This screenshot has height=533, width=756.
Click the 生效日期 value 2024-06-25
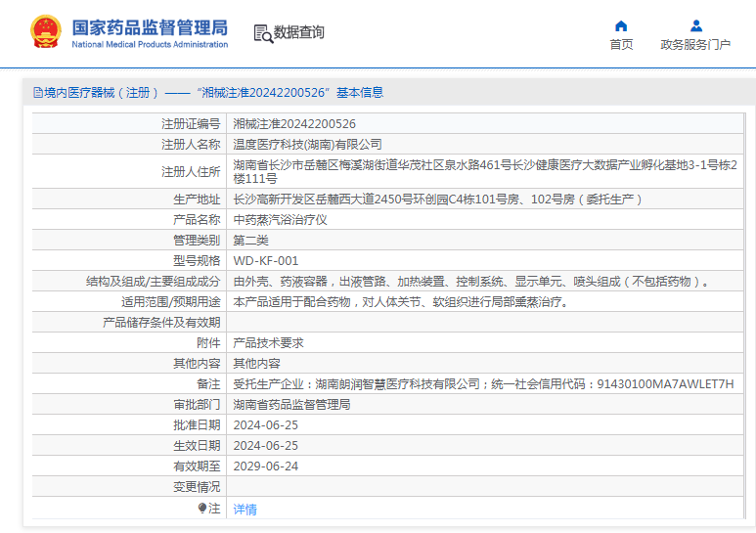point(266,445)
